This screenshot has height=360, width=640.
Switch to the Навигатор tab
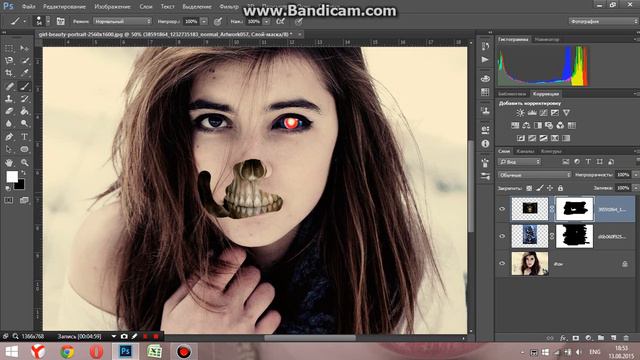547,40
